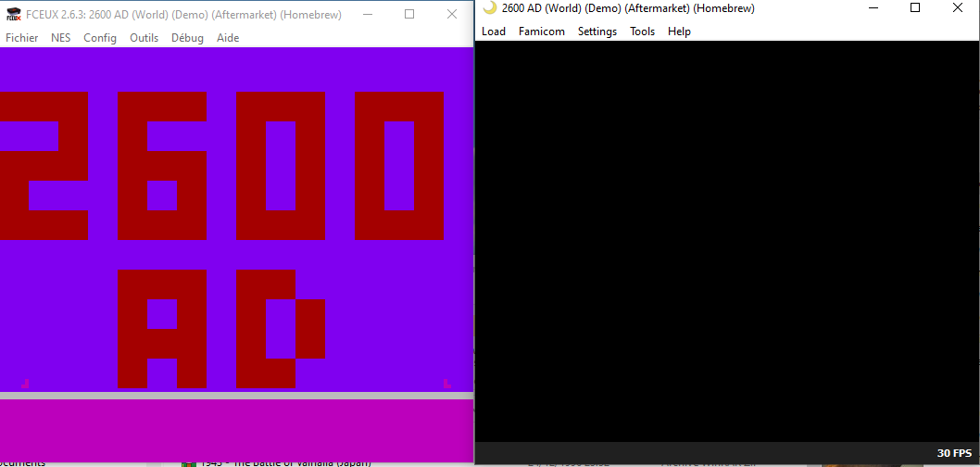This screenshot has height=467, width=980.
Task: Close the right emulator window
Action: click(958, 7)
